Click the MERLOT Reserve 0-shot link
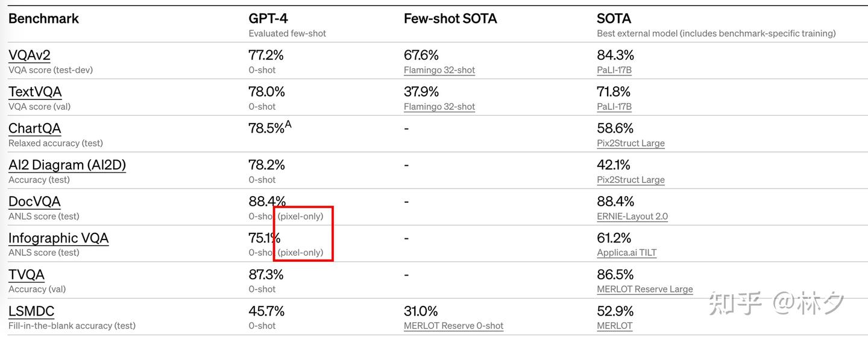Screen dimensions: 868x339 click(x=453, y=326)
